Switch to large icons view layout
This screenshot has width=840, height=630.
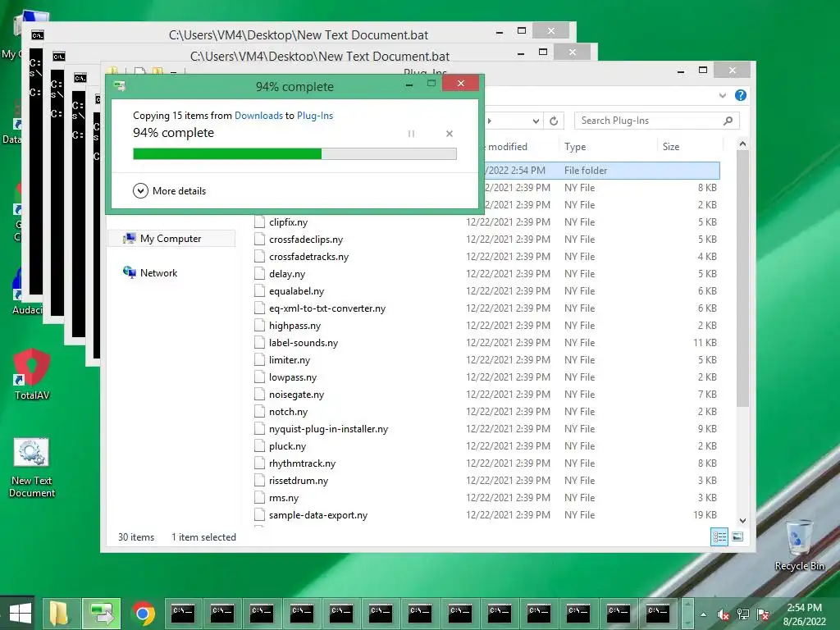(x=737, y=536)
